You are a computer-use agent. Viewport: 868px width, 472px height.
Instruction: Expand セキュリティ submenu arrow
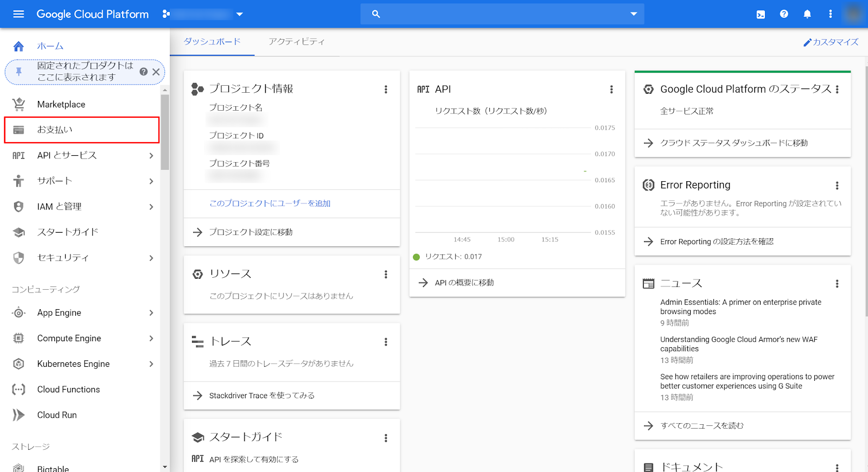pyautogui.click(x=151, y=258)
